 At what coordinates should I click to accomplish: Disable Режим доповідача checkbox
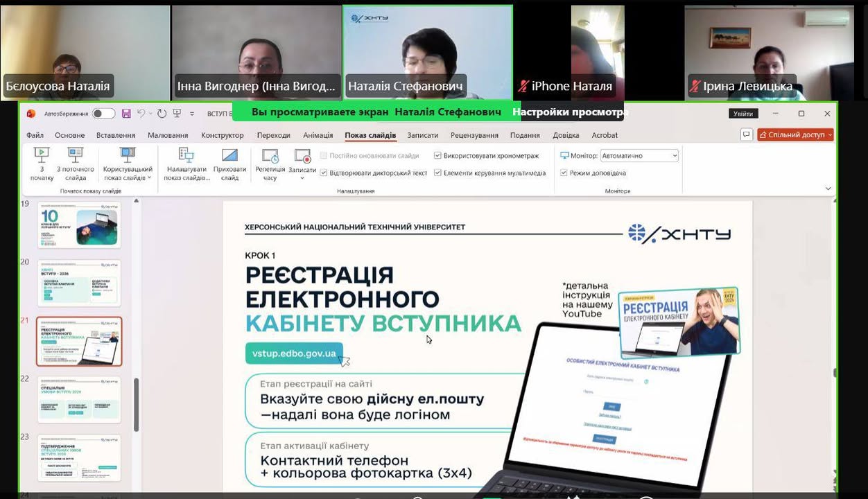point(564,173)
